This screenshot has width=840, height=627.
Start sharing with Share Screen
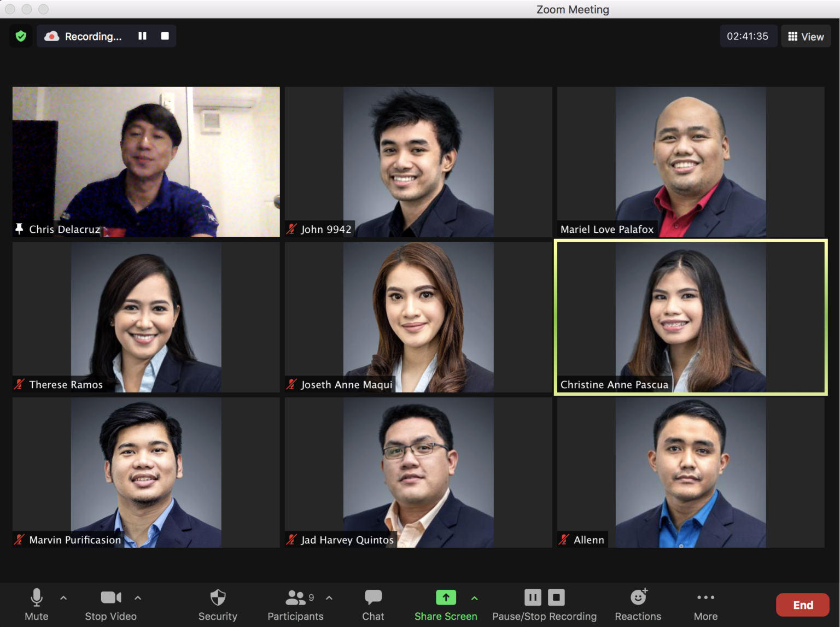tap(446, 605)
